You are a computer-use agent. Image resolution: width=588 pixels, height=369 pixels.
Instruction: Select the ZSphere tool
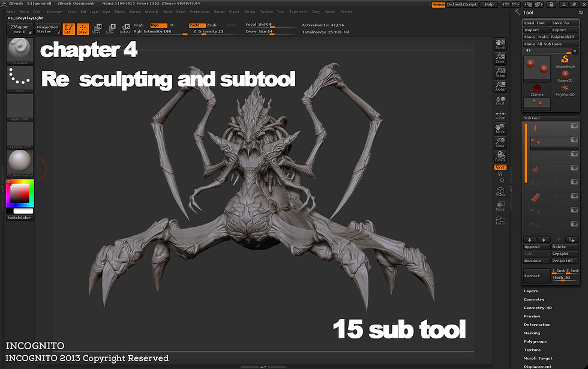point(537,90)
